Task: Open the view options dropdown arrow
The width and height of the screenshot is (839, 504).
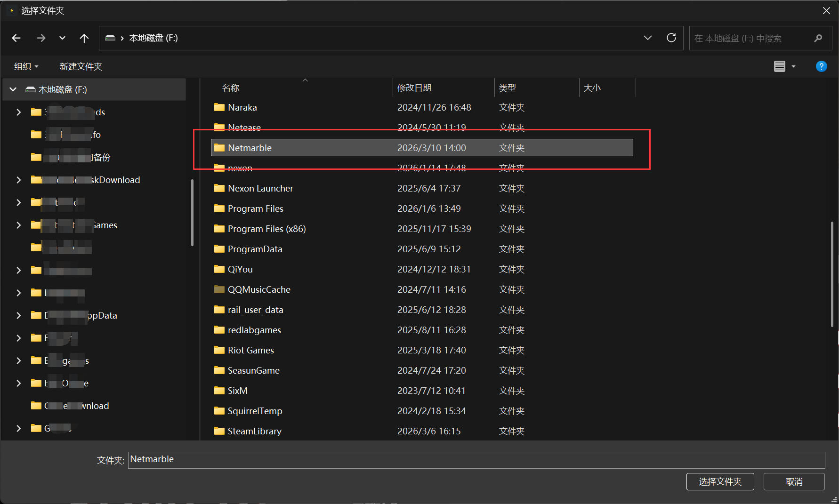Action: [x=793, y=66]
